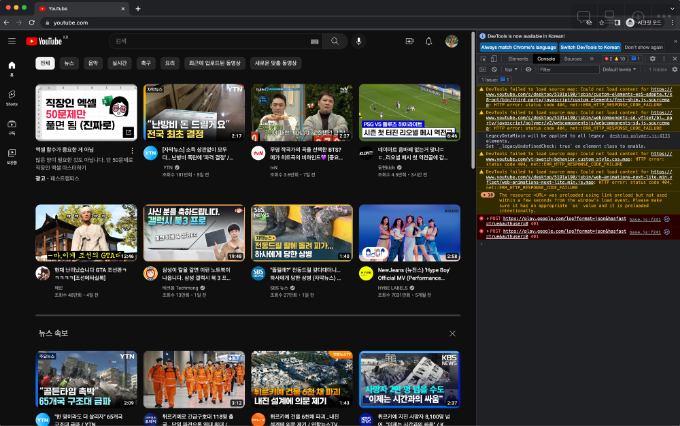Open the YTN channel avatar
The image size is (680, 426).
150,153
